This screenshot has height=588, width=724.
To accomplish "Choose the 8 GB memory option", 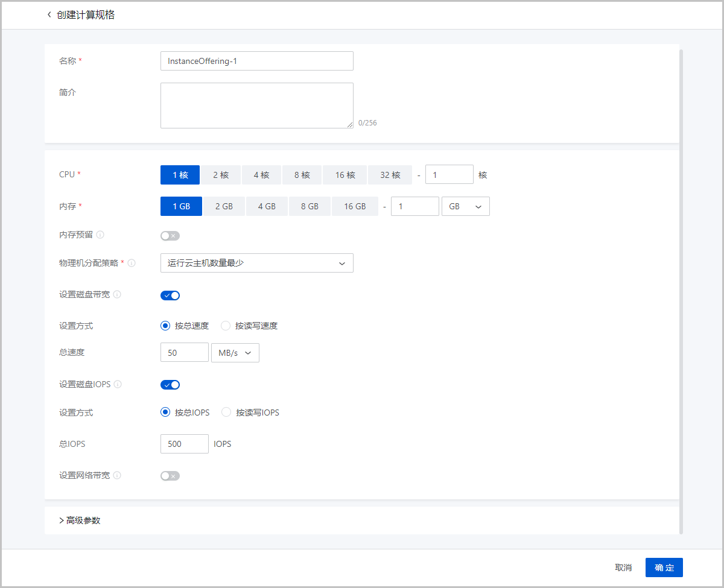I will point(309,206).
